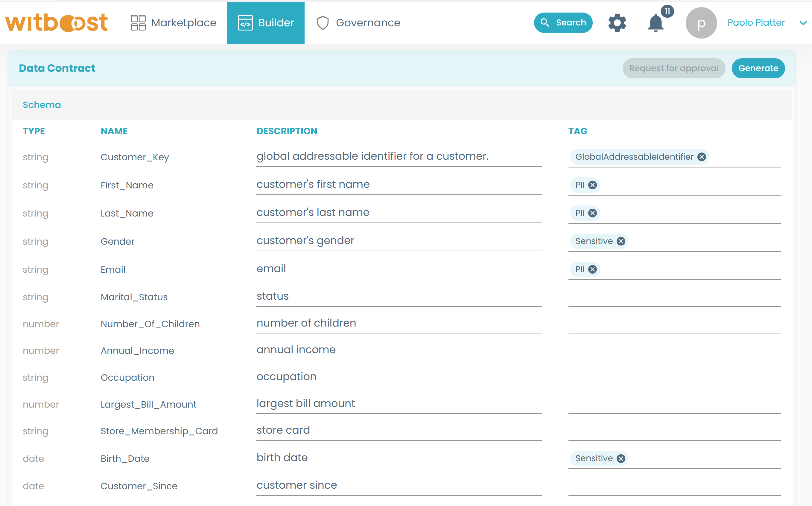Viewport: 812px width, 506px height.
Task: Remove PII tag from Last_Name row
Action: [x=593, y=213]
